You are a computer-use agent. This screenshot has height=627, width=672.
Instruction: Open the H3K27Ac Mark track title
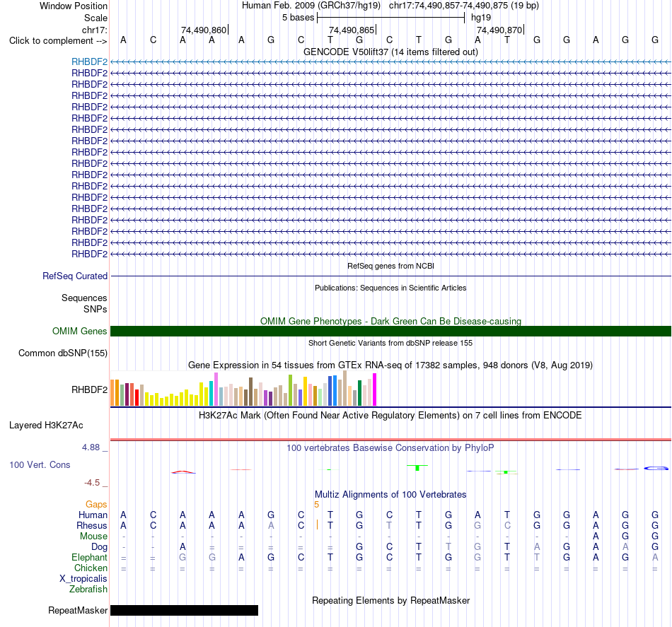click(x=390, y=416)
